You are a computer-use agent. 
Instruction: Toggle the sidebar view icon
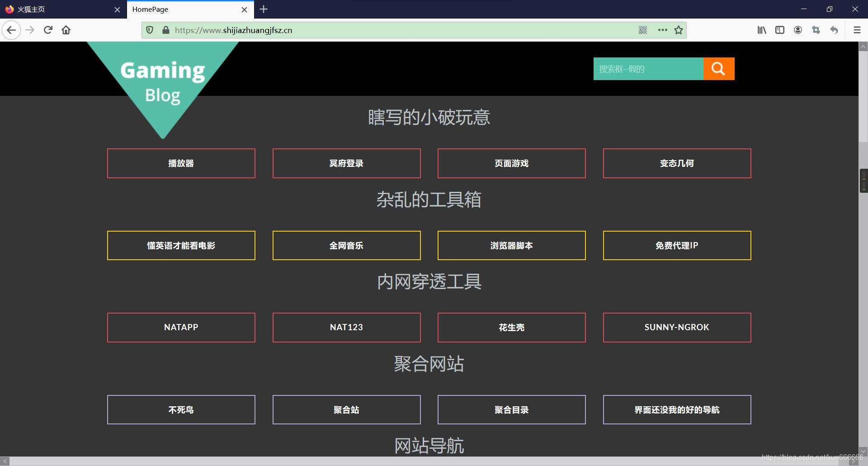click(x=779, y=30)
